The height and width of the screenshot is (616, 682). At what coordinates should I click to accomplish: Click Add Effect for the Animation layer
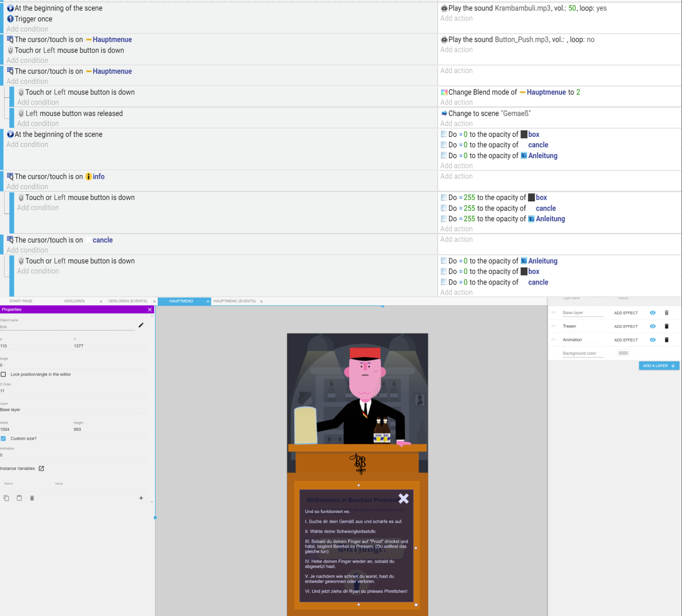click(x=625, y=340)
